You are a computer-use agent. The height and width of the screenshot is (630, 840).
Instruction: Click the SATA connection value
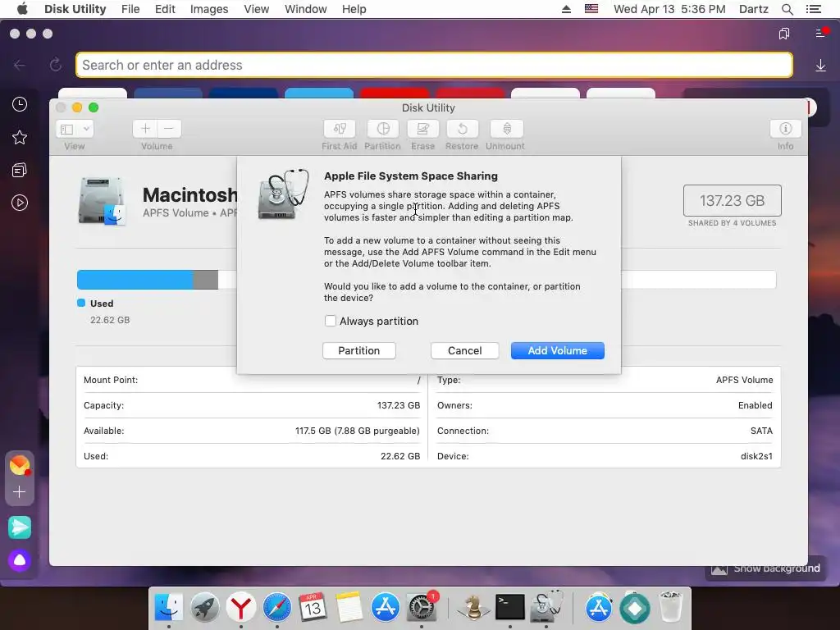761,431
